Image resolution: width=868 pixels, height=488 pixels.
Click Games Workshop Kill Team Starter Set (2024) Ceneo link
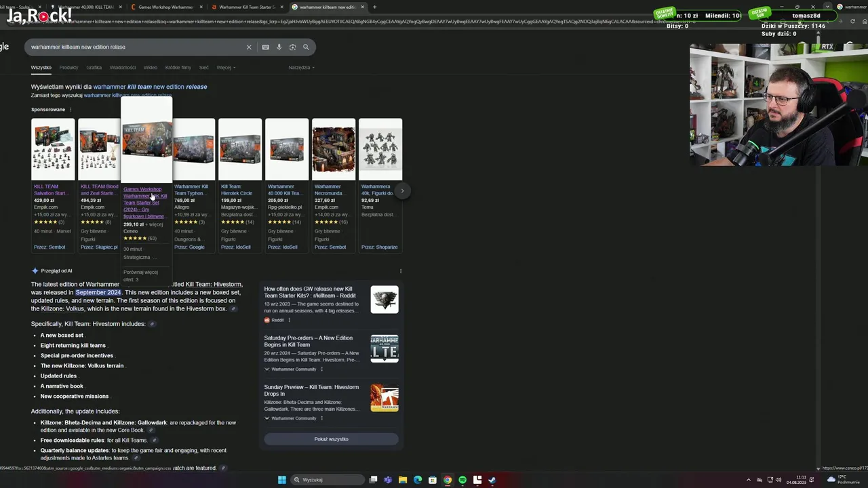145,203
